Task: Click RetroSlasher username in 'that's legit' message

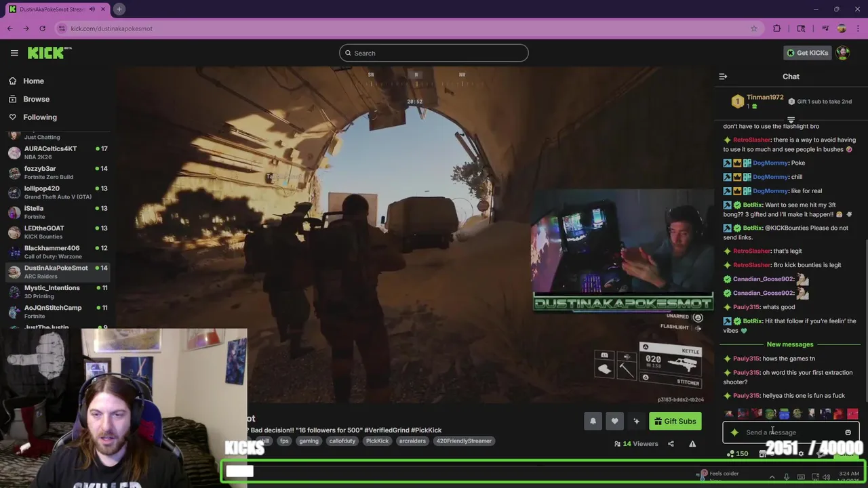Action: (x=751, y=251)
